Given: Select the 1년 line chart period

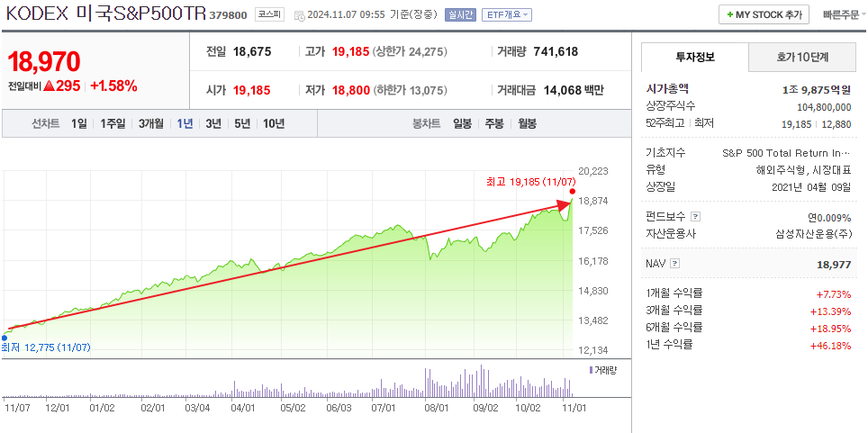Looking at the screenshot, I should pyautogui.click(x=185, y=123).
